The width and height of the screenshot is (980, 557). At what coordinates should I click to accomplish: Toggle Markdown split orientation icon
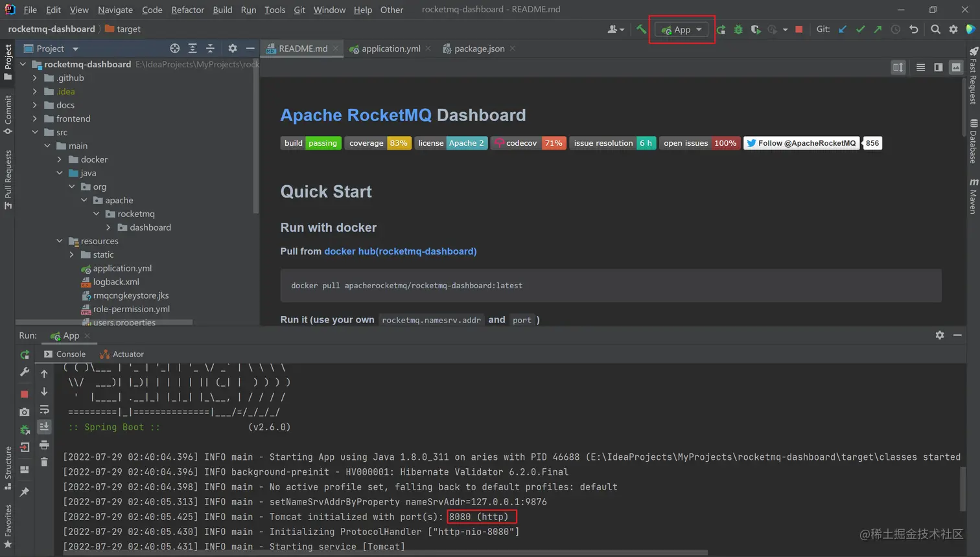click(898, 67)
